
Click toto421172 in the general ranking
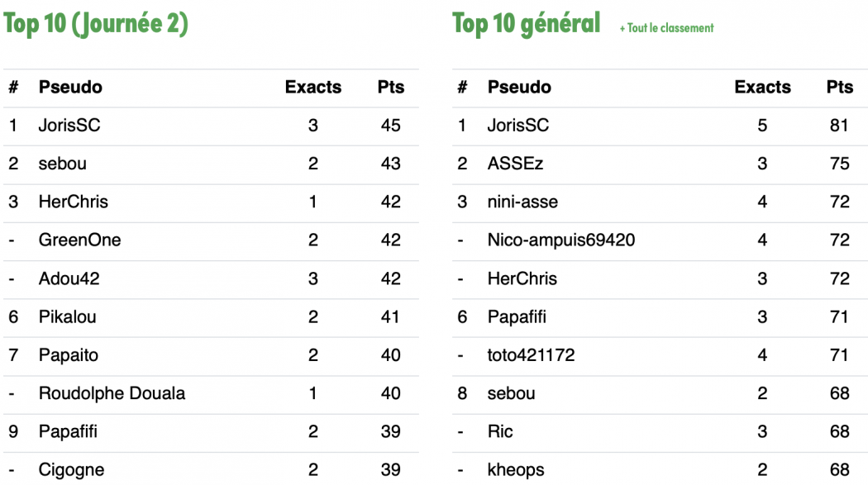pyautogui.click(x=531, y=355)
